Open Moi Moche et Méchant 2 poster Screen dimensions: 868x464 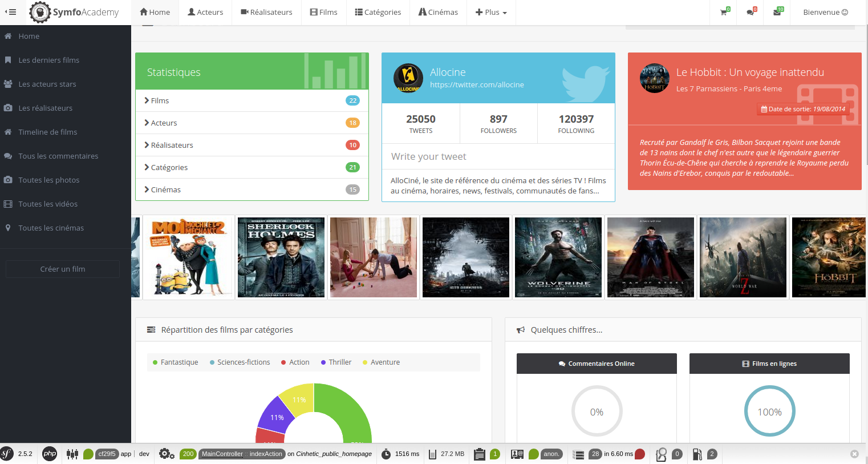(x=189, y=257)
